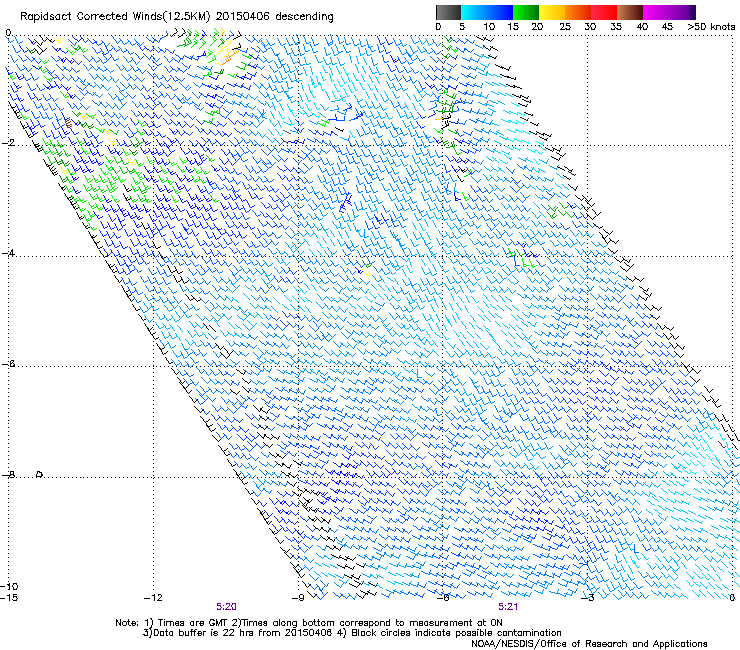Click the '-3' longitude axis label
The height and width of the screenshot is (650, 740).
(587, 598)
